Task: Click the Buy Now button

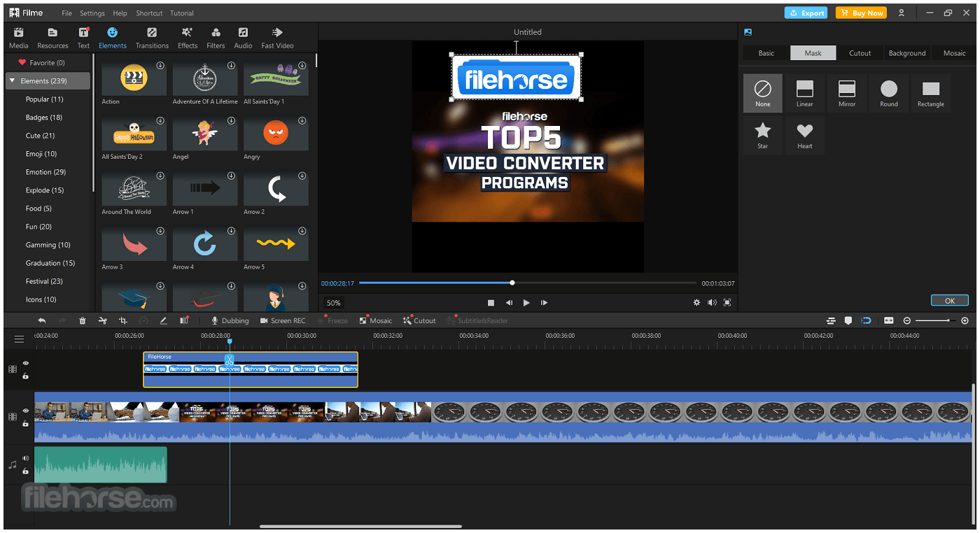Action: [861, 13]
